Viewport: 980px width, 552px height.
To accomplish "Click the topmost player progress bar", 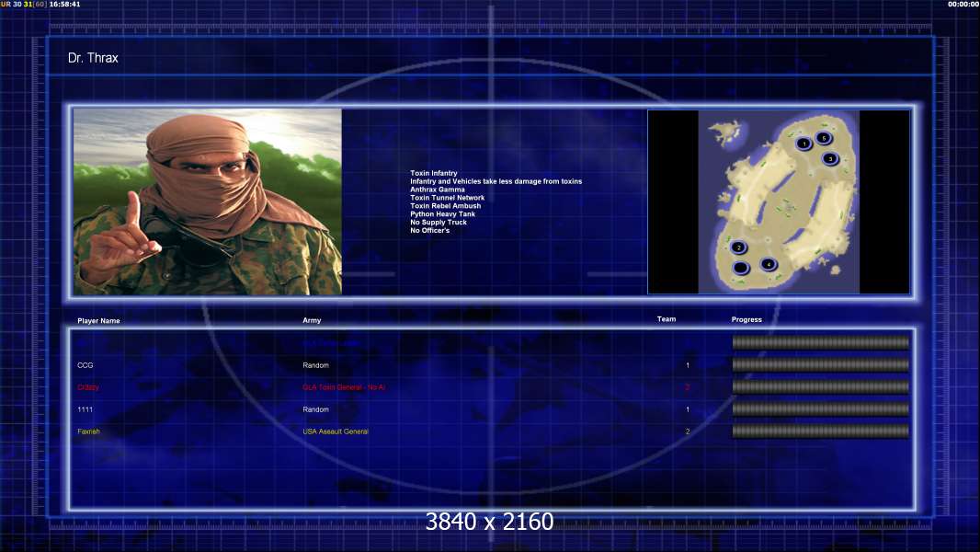I will tap(821, 342).
